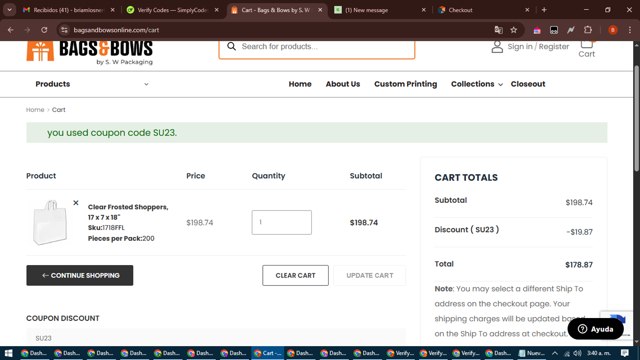The image size is (640, 360).
Task: Click the translate page icon
Action: tap(498, 30)
